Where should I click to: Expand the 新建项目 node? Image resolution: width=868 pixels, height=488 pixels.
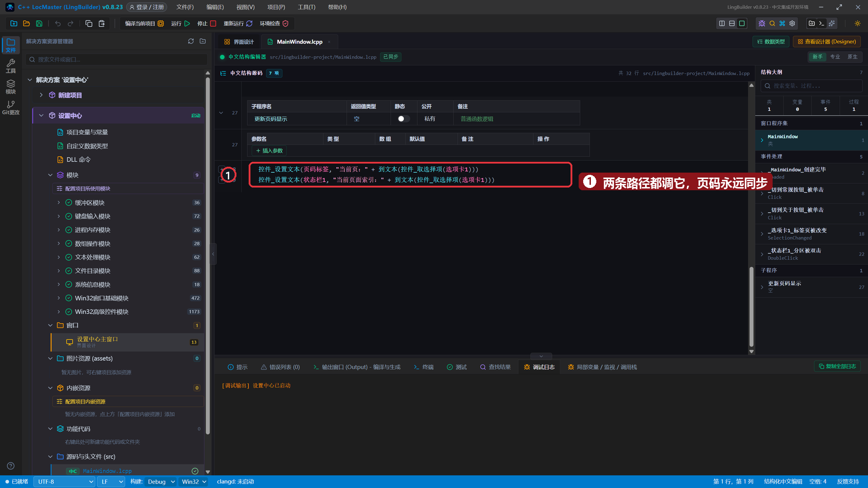[41, 95]
